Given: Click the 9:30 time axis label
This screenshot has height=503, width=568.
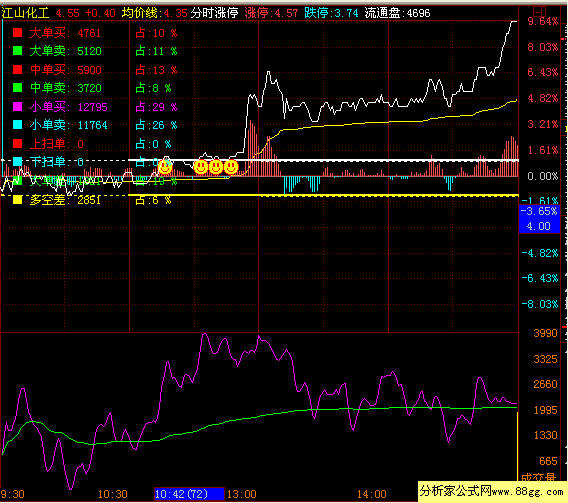Looking at the screenshot, I should click(x=13, y=494).
